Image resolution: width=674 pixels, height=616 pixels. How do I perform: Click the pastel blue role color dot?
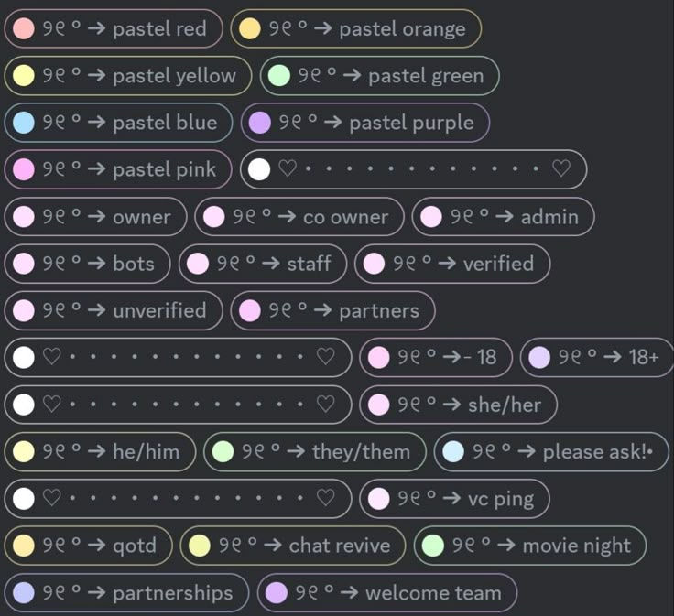(x=24, y=123)
